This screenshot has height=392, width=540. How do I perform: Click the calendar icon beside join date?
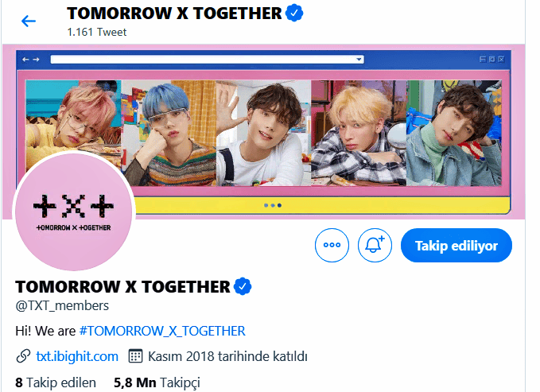pos(135,356)
